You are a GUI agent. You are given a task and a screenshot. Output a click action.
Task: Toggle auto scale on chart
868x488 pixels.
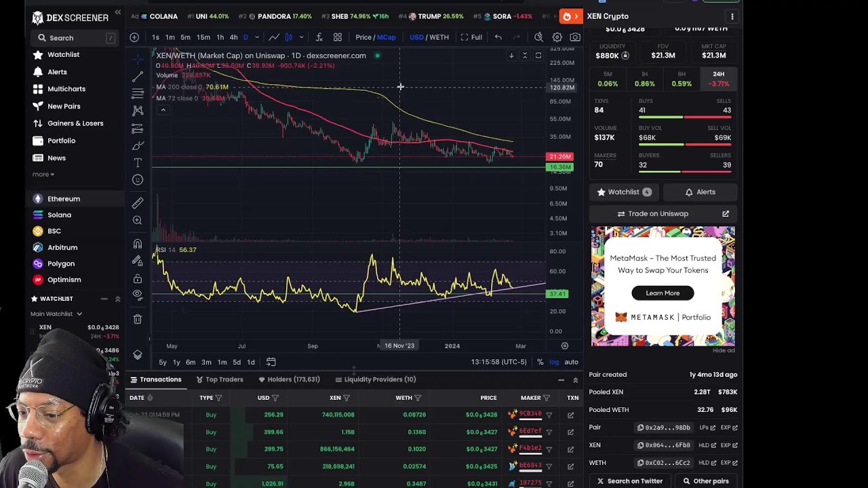(x=571, y=362)
